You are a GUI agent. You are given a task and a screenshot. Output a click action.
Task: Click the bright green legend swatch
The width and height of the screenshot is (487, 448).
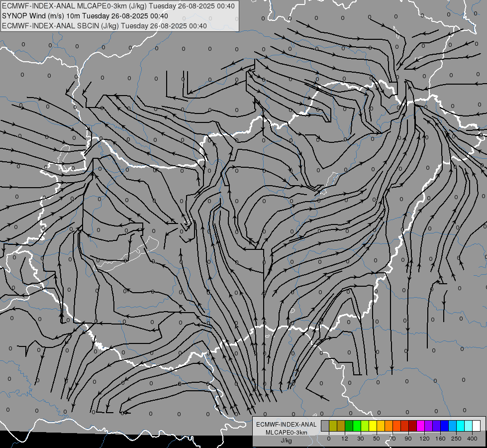point(357,426)
